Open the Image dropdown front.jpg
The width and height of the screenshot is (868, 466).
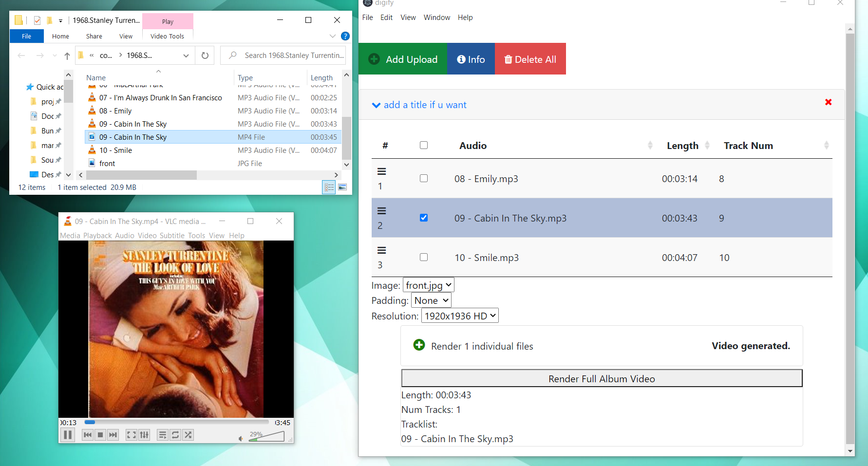click(429, 285)
